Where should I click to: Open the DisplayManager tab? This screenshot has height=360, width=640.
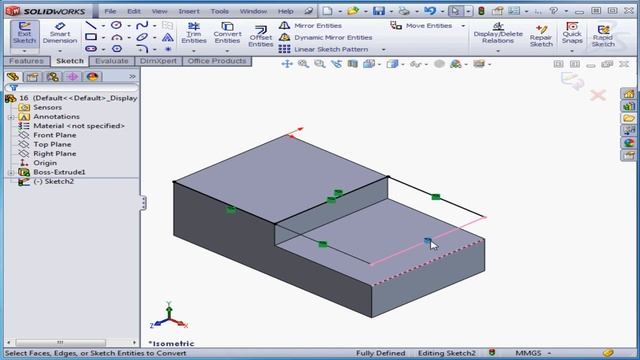(92, 77)
